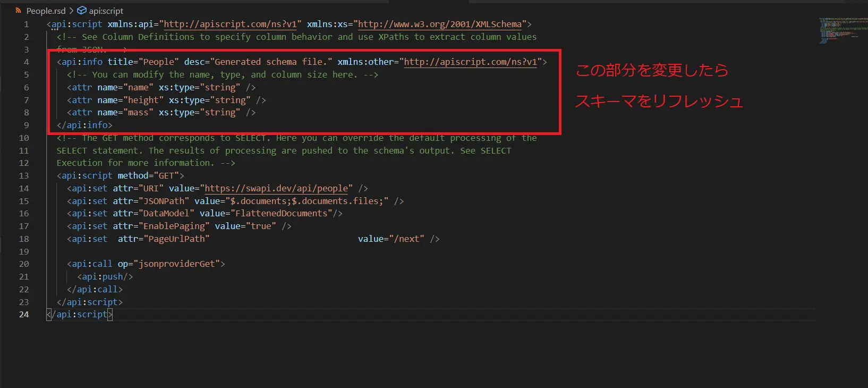Viewport: 868px width, 388px height.
Task: Click the RSS file icon beside People.rsd
Action: [19, 11]
